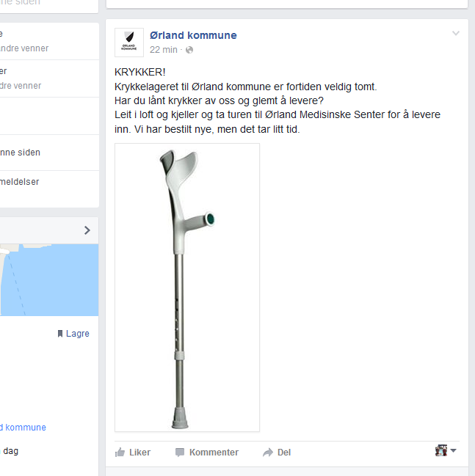Click the Ørland kommune profile logo
Viewport: 475px width, 476px height.
click(129, 43)
